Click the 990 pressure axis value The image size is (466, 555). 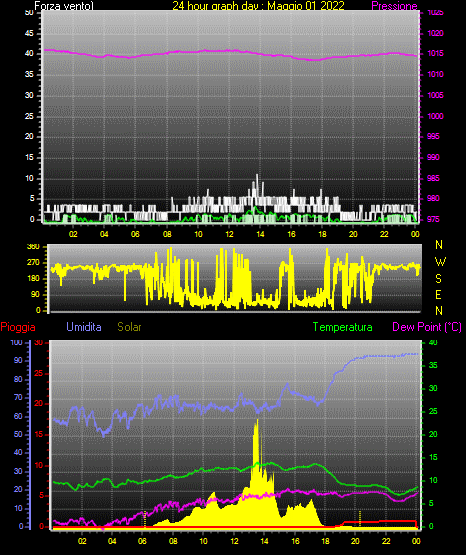(433, 157)
